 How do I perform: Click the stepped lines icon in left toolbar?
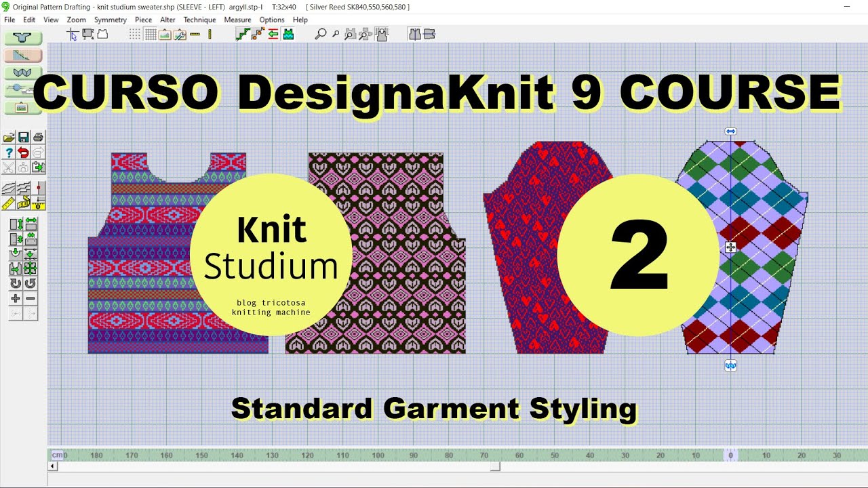pyautogui.click(x=23, y=188)
